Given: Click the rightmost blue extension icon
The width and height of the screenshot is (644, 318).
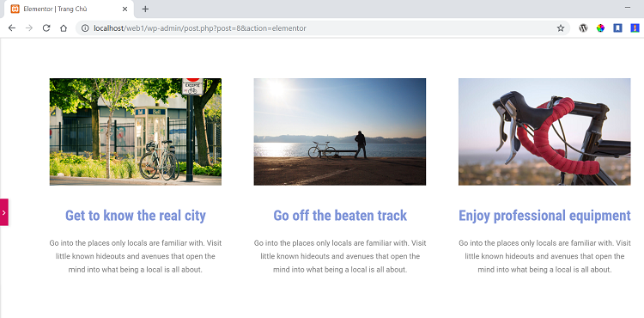Looking at the screenshot, I should coord(635,28).
